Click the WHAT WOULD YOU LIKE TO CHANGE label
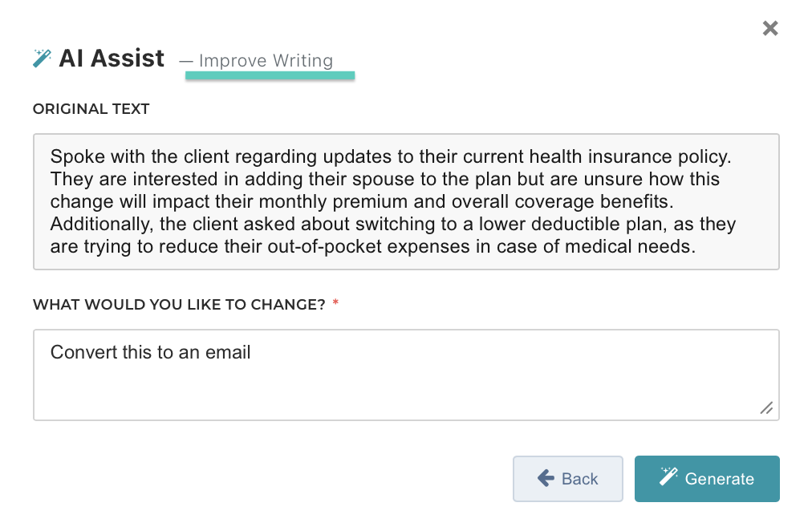 (178, 305)
